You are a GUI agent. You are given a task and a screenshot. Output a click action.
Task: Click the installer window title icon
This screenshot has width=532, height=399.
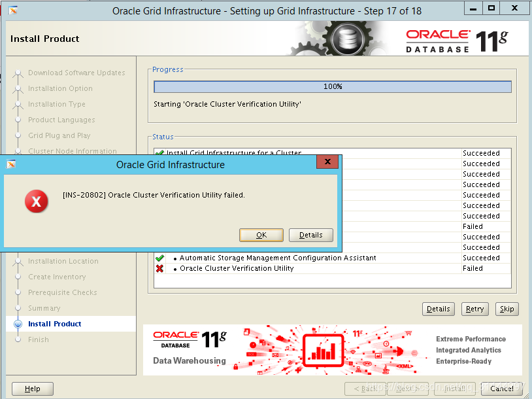(x=13, y=10)
